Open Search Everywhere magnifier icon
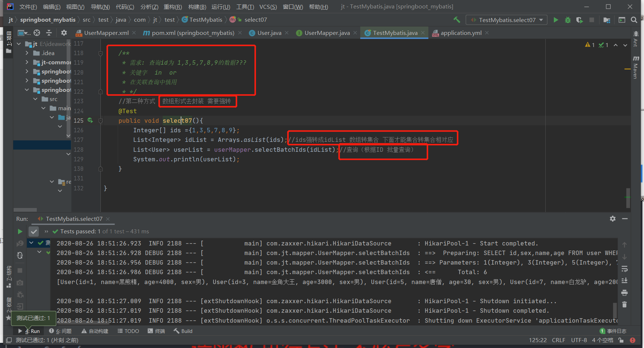 [634, 20]
